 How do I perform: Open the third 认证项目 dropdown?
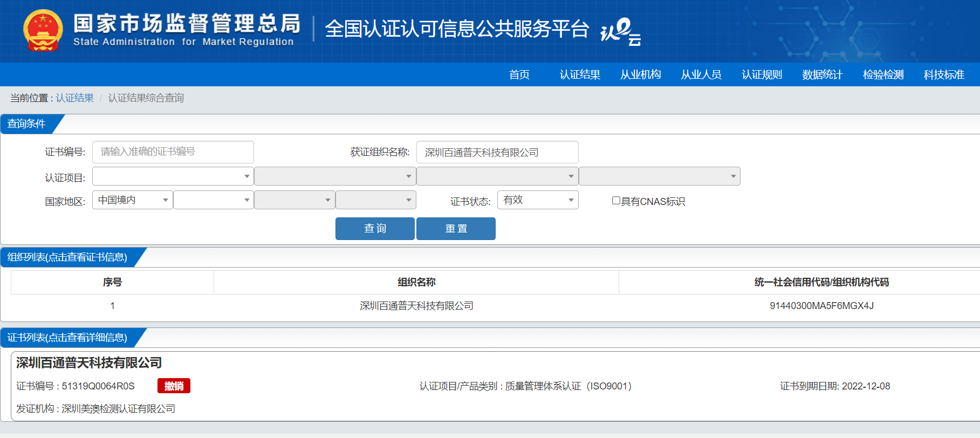click(x=497, y=176)
